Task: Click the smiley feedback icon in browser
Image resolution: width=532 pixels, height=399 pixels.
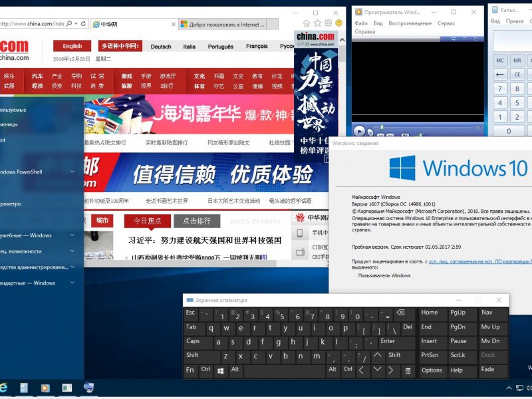Action: click(338, 23)
